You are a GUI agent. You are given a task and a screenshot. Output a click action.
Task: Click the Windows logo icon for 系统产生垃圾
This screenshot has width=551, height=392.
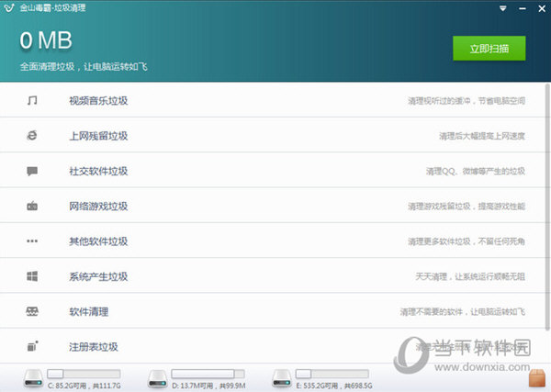[32, 276]
